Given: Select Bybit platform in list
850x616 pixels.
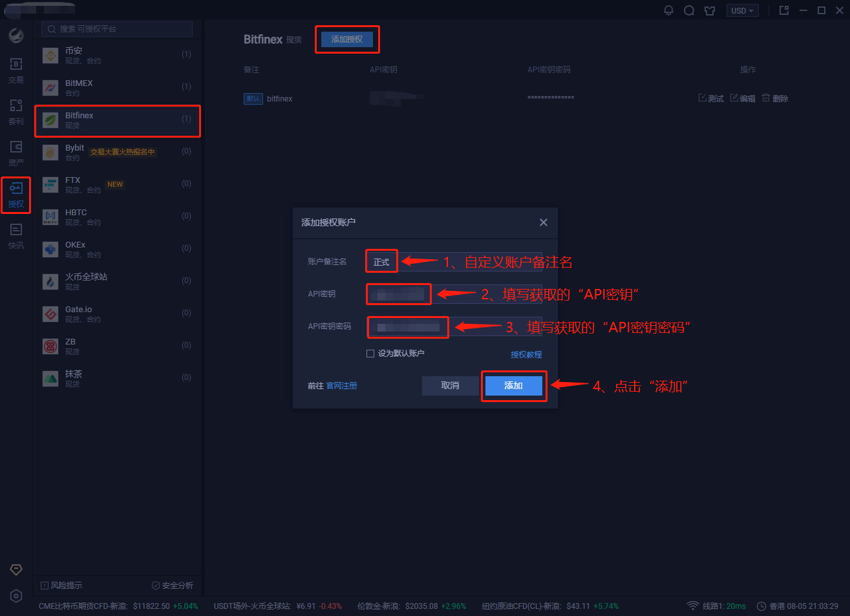Looking at the screenshot, I should tap(117, 153).
